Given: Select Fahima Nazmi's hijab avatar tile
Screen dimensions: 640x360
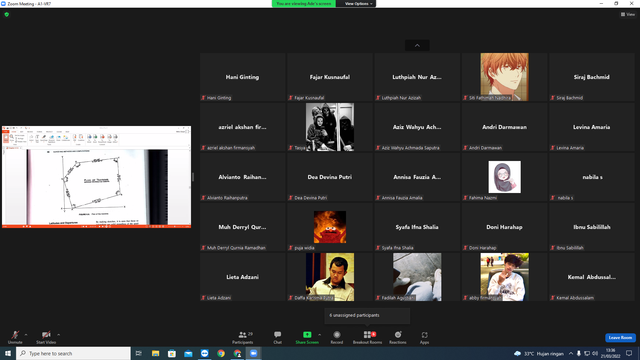Looking at the screenshot, I should click(504, 177).
